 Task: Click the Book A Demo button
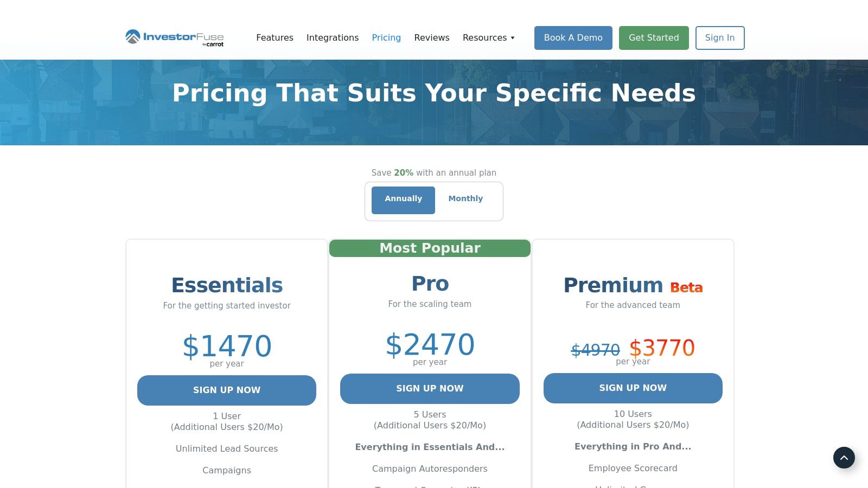573,38
